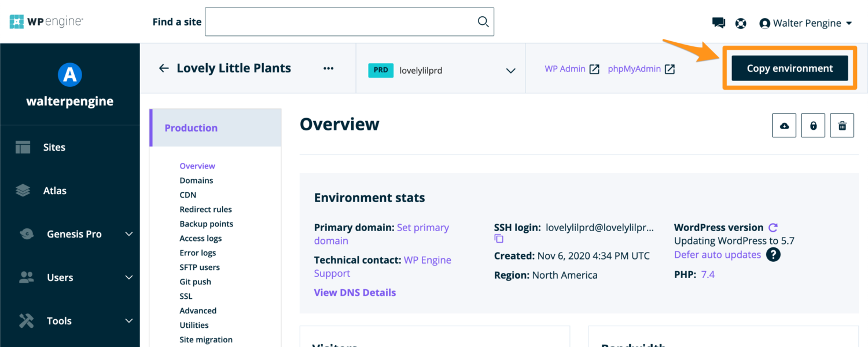Click the magnifying glass search icon
The image size is (868, 347).
(483, 21)
